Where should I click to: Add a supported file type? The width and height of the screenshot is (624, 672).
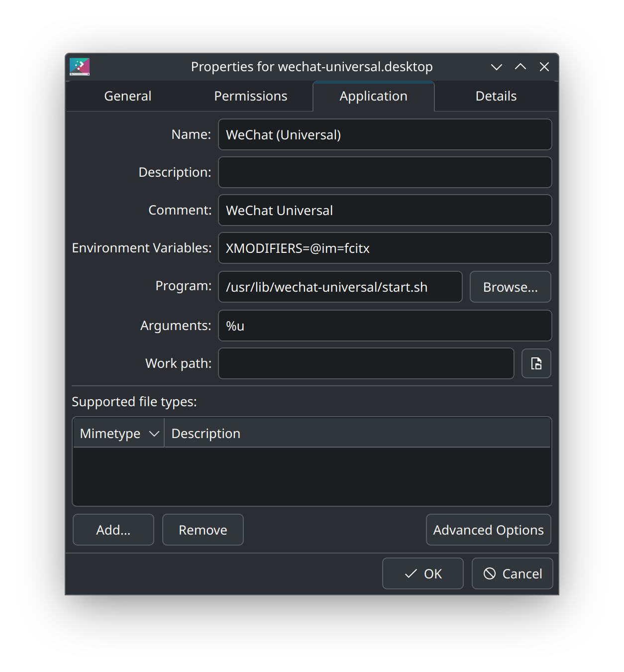(113, 530)
